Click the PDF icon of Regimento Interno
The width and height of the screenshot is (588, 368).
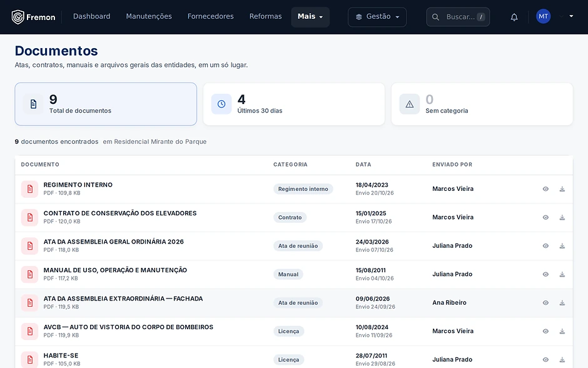[x=29, y=189]
